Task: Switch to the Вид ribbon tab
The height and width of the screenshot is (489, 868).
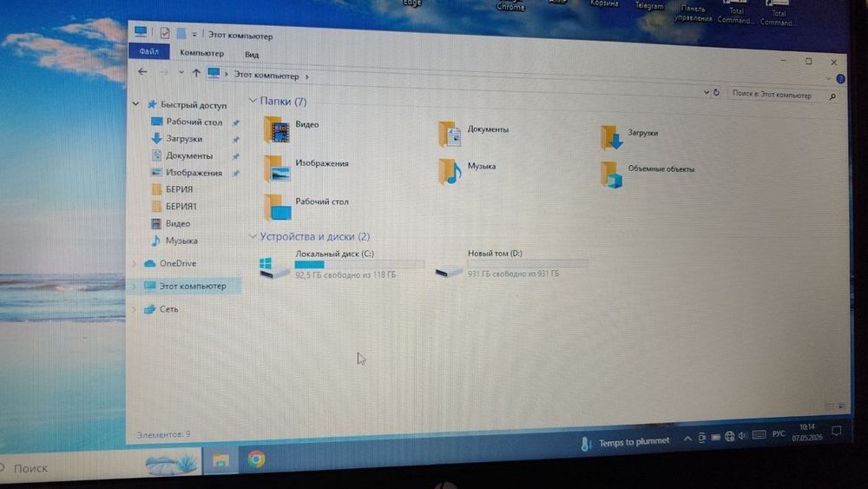Action: 252,54
